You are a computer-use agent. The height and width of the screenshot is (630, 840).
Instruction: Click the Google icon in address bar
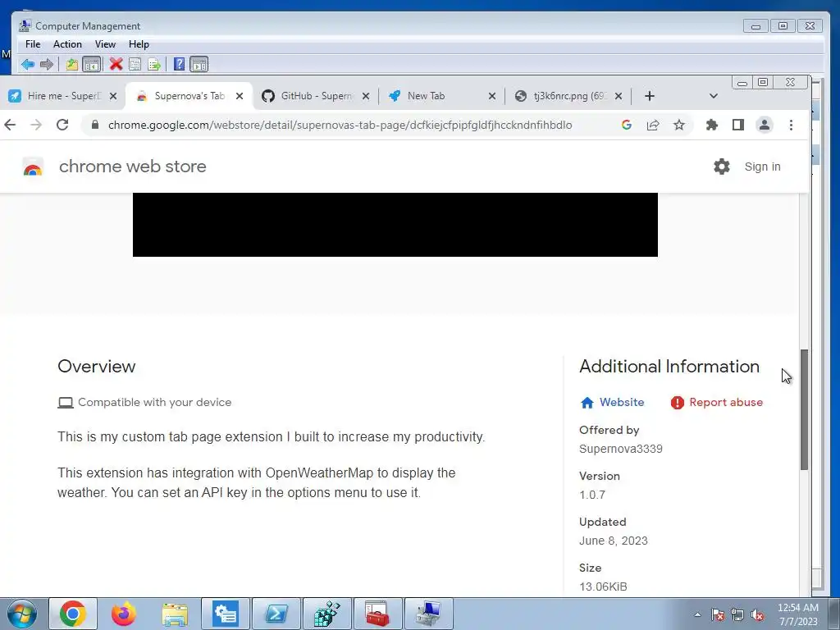[626, 125]
